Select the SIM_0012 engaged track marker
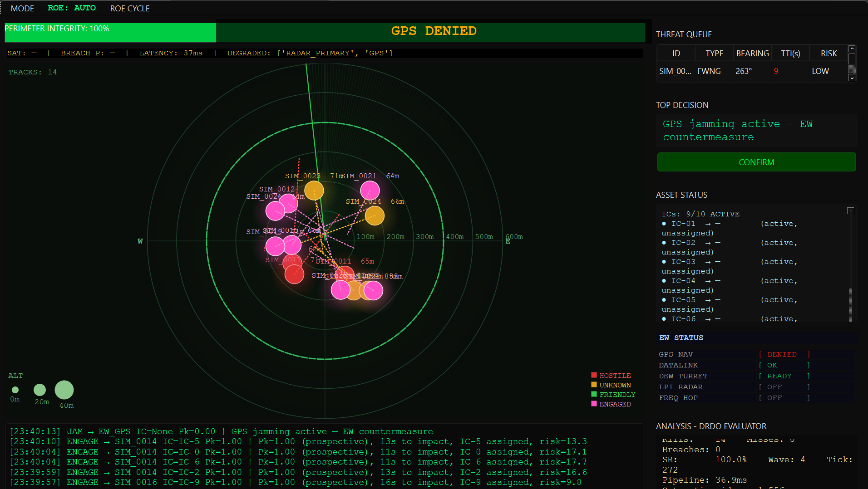Image resolution: width=868 pixels, height=489 pixels. (x=289, y=202)
